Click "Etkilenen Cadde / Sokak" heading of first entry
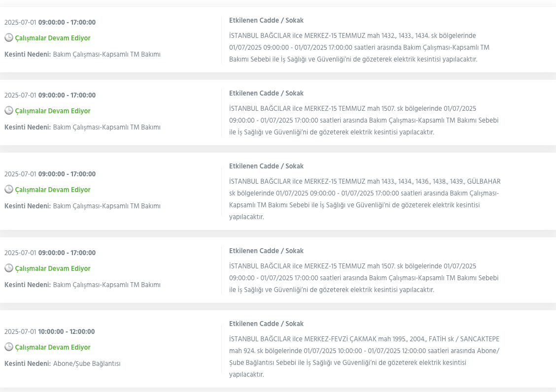Viewport: 556px width, 392px height. [266, 20]
